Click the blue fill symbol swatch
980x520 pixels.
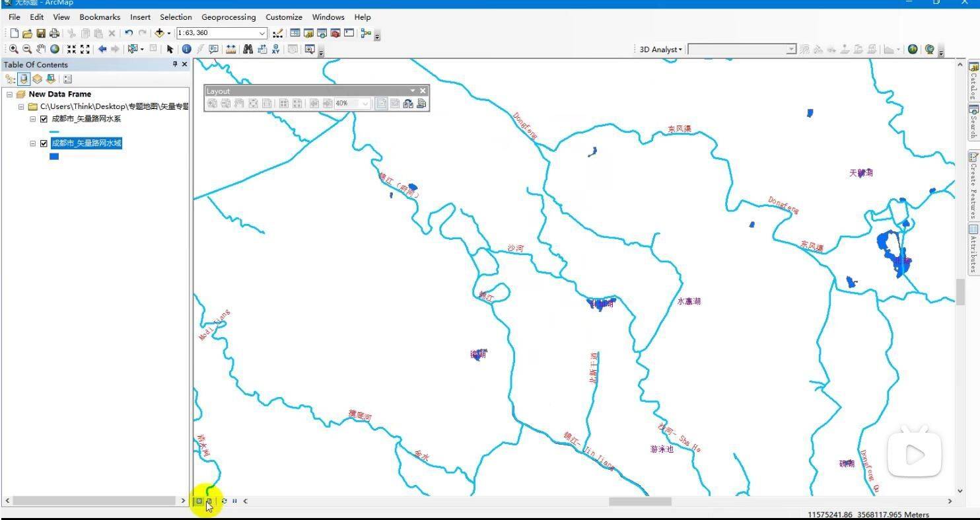click(54, 157)
